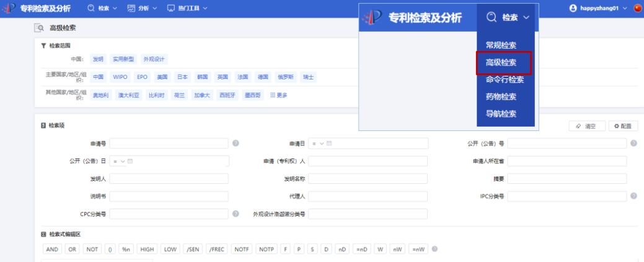This screenshot has height=262, width=644.
Task: Insert the NOTF operator
Action: (x=242, y=249)
